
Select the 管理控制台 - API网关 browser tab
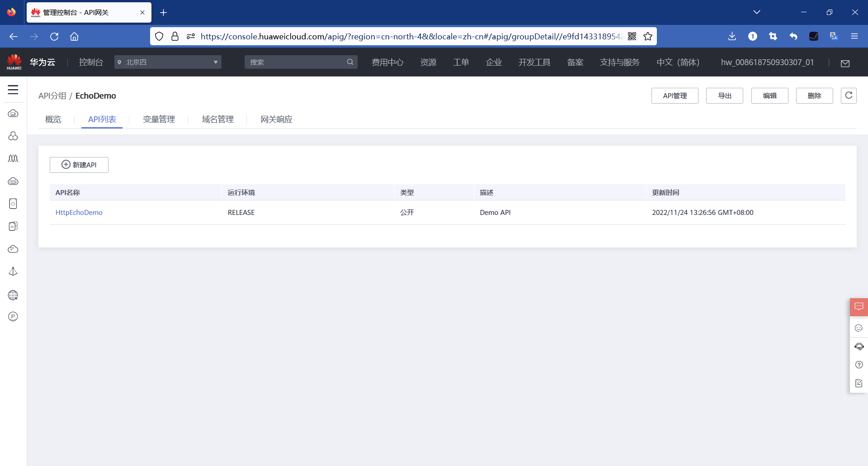pyautogui.click(x=89, y=12)
